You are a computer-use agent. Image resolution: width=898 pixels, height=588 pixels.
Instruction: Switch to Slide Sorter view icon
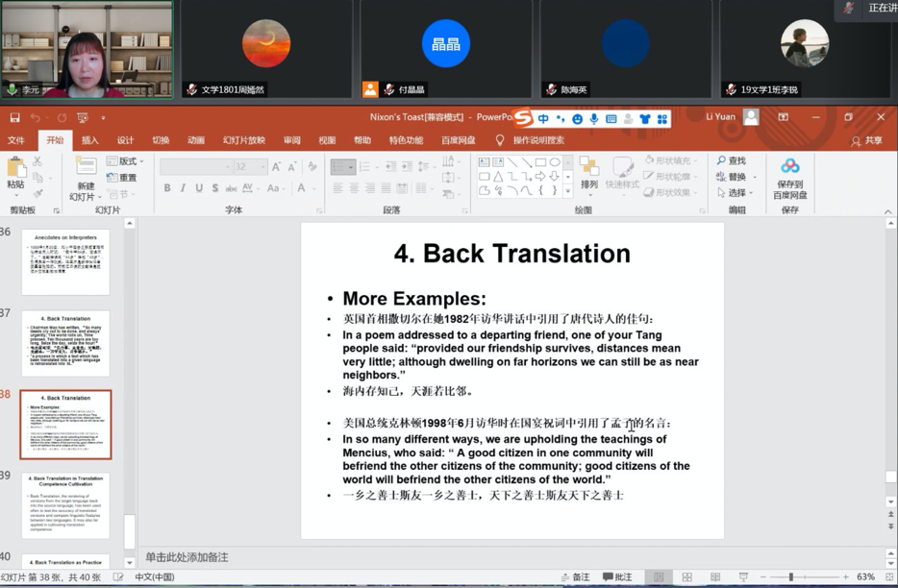pyautogui.click(x=686, y=577)
